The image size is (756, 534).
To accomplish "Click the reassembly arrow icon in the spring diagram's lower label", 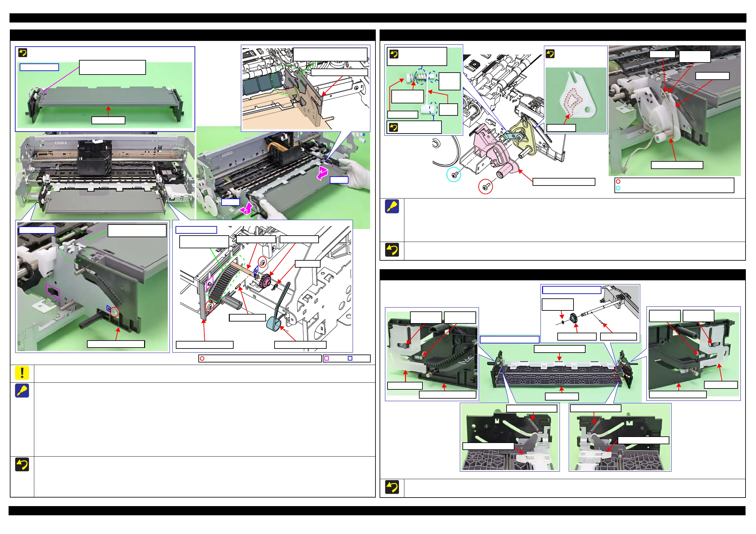I will tap(393, 127).
